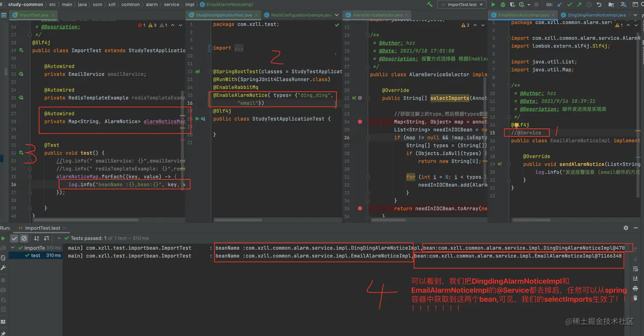Screen dimensions: 644x336
Task: Toggle the breakpoint beside return needInIOCBean.toArray
Action: click(x=360, y=208)
